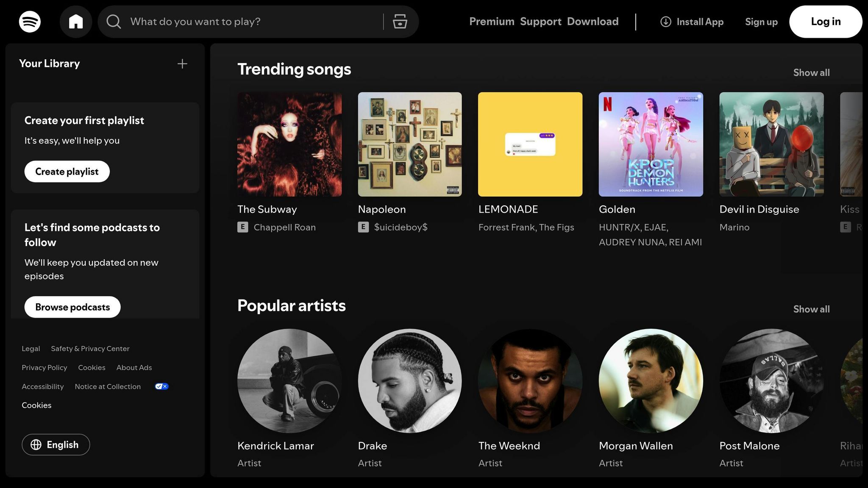Open the Support menu item
This screenshot has height=488, width=868.
[540, 22]
